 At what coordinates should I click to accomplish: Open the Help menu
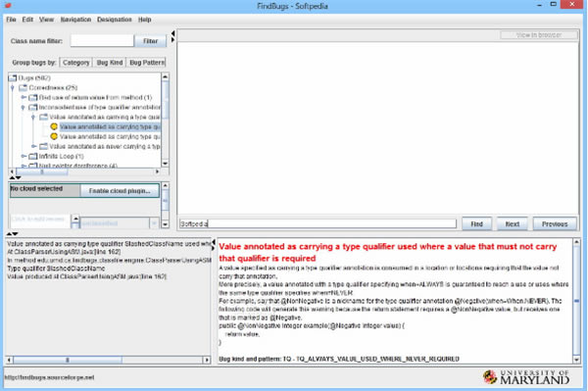(x=144, y=20)
